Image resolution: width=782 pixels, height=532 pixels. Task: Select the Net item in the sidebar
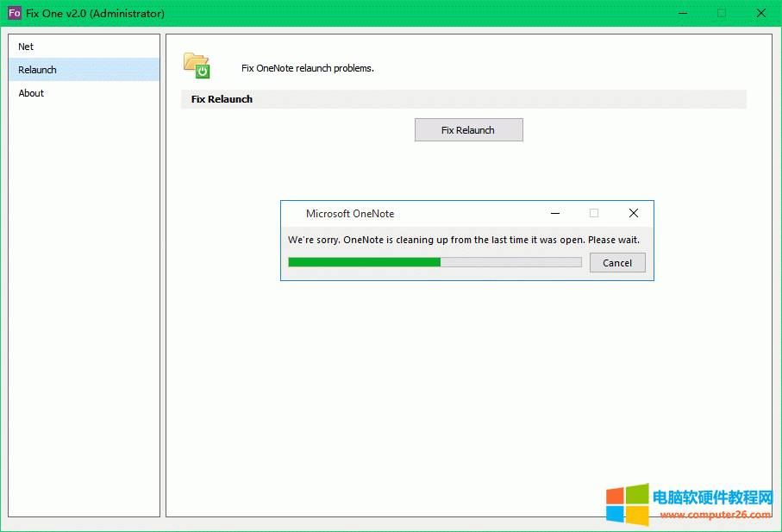26,46
